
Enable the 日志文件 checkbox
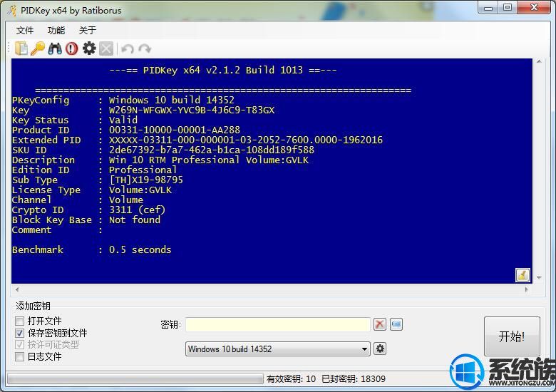tap(19, 356)
